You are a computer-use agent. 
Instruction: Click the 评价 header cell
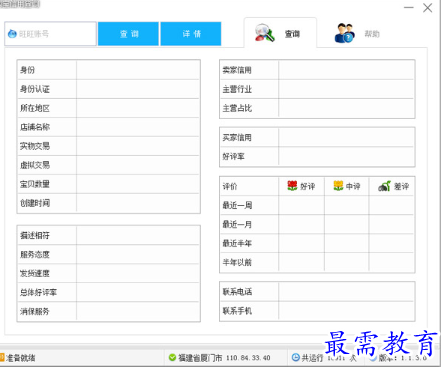(230, 186)
